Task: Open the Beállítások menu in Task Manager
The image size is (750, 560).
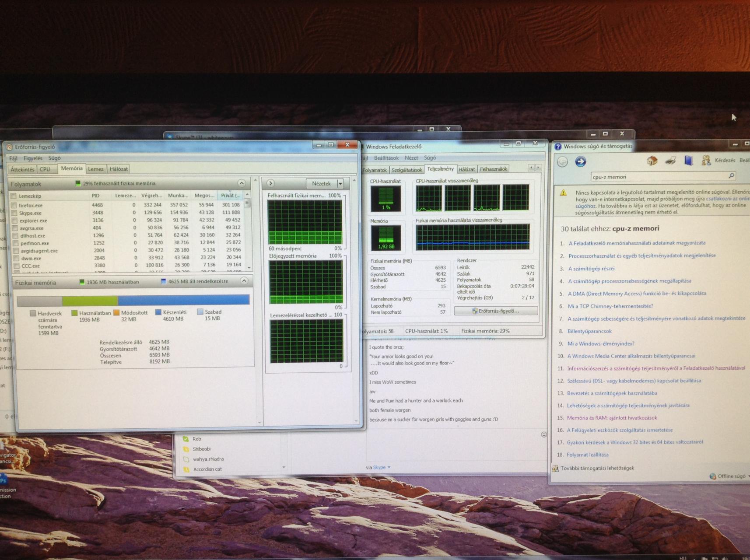Action: [386, 158]
